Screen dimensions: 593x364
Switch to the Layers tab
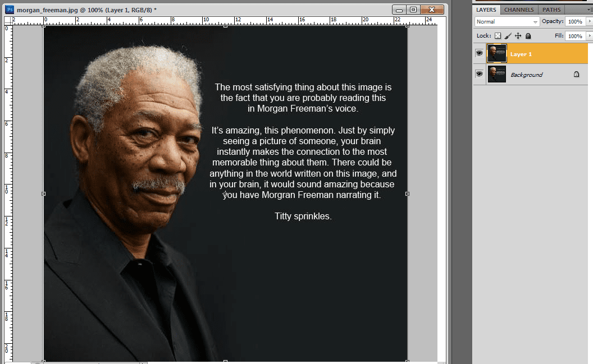[x=486, y=10]
